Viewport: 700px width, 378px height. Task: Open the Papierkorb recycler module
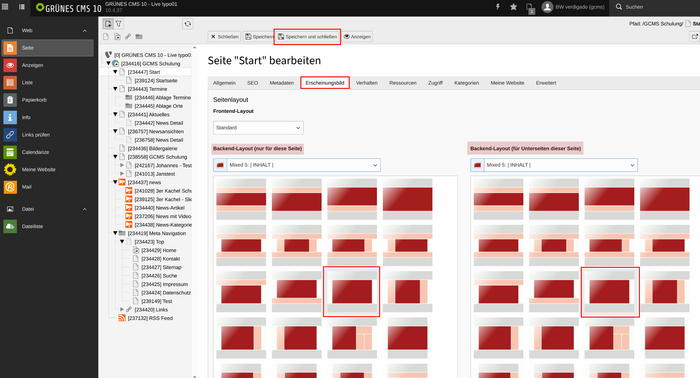(47, 100)
